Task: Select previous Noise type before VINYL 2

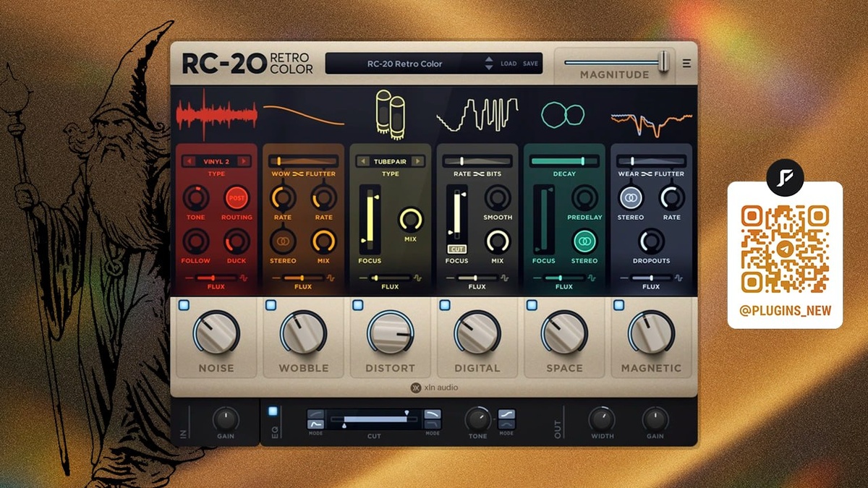Action: pos(190,161)
